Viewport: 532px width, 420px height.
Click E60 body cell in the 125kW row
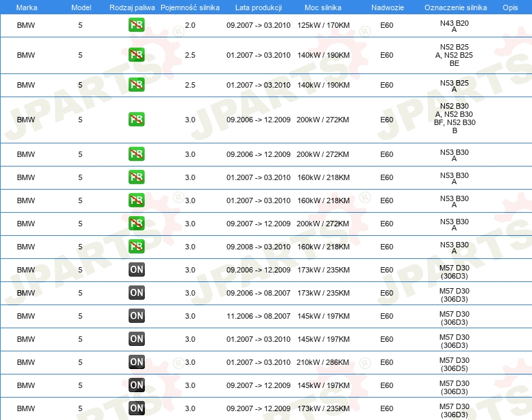[386, 25]
